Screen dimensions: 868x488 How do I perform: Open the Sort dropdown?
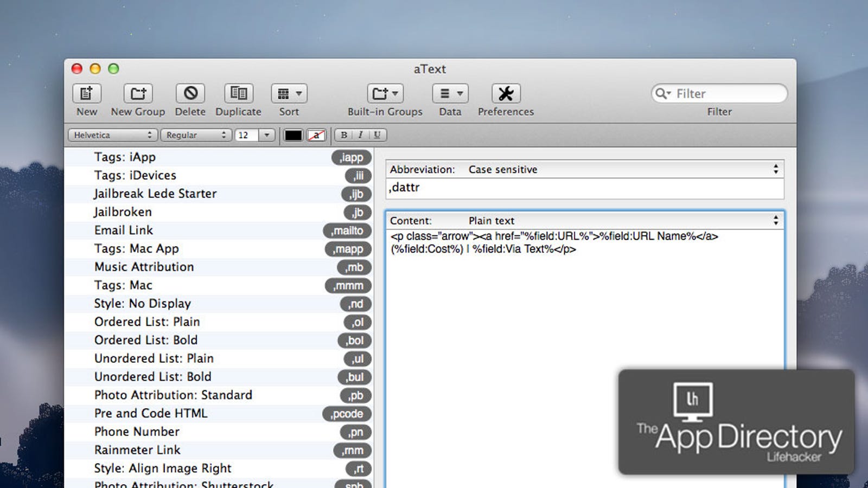(x=289, y=94)
